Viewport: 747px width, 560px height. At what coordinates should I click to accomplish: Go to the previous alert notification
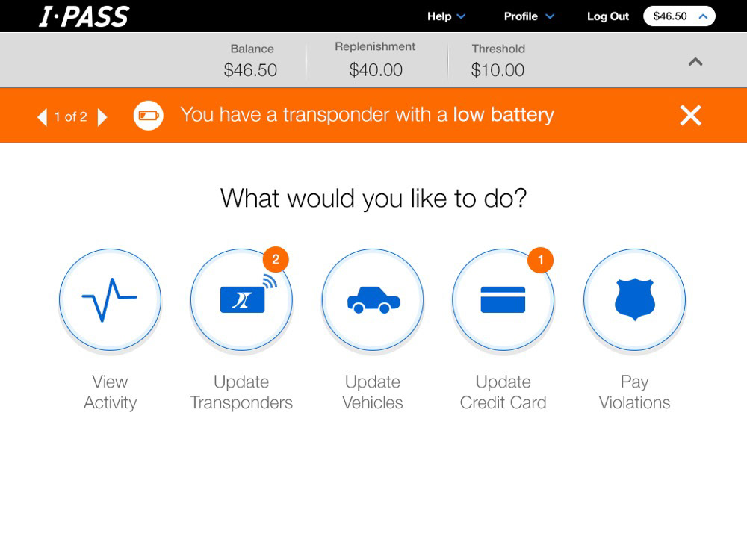click(x=43, y=116)
